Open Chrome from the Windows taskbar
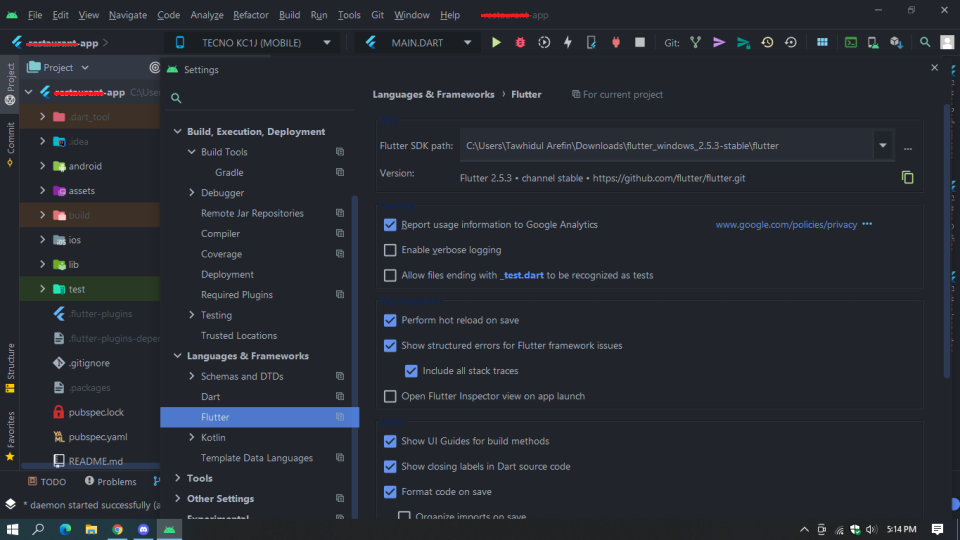960x540 pixels. [x=117, y=529]
